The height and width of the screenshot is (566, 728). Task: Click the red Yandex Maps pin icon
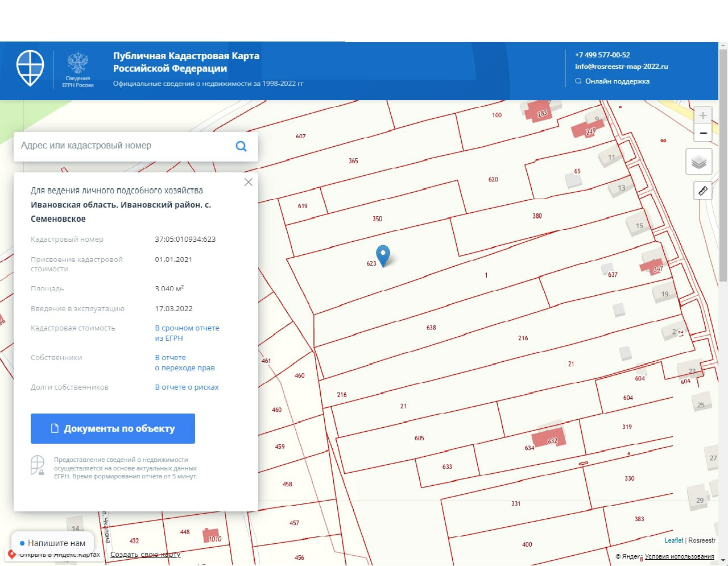(11, 554)
